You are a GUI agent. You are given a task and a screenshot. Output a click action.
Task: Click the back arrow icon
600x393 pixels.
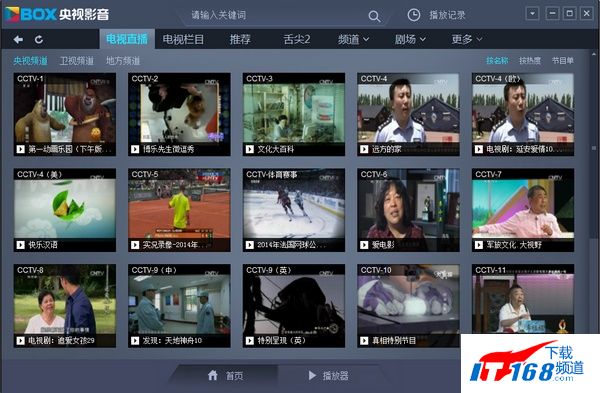tap(18, 39)
